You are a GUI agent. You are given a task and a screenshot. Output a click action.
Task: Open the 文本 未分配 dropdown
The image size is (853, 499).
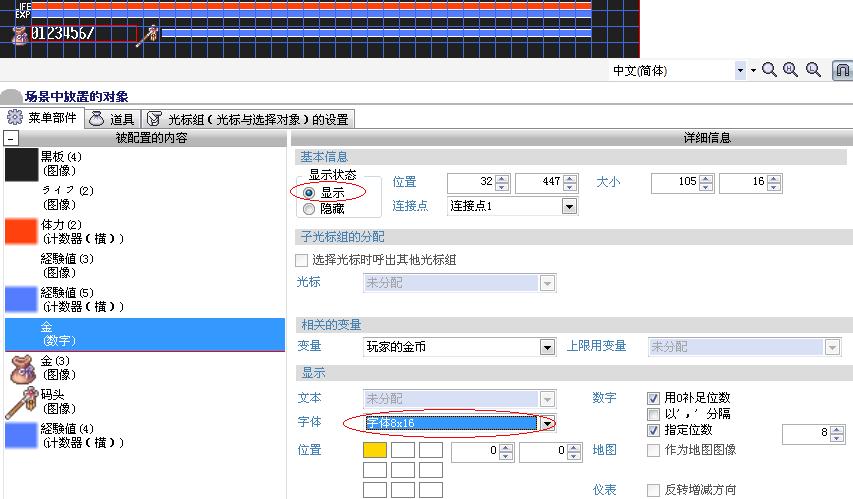(547, 399)
